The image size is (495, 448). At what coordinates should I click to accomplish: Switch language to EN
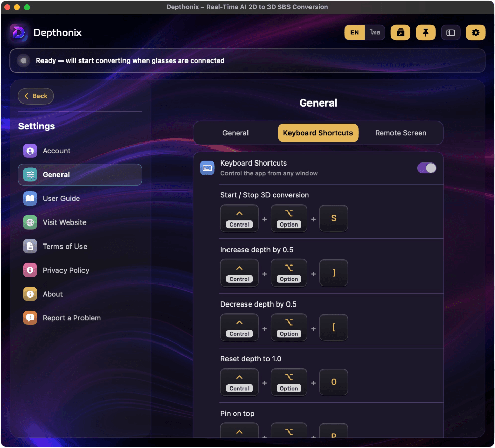(355, 32)
